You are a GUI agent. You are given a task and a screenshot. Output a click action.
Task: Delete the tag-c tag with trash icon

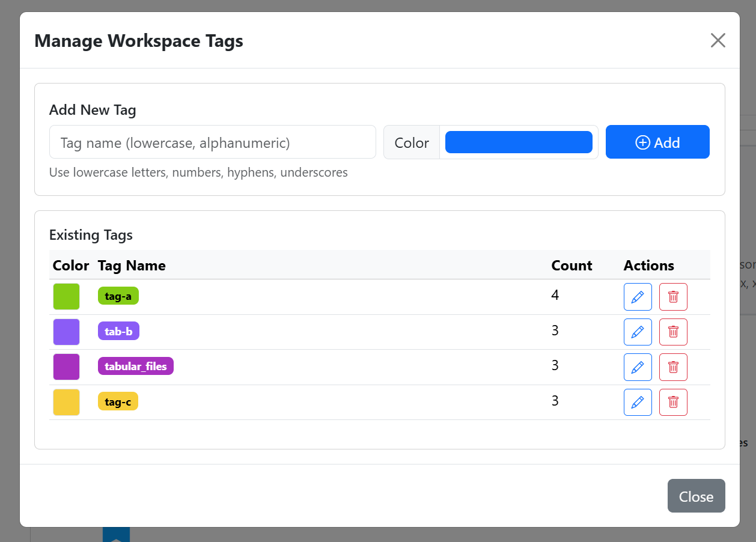(x=673, y=402)
